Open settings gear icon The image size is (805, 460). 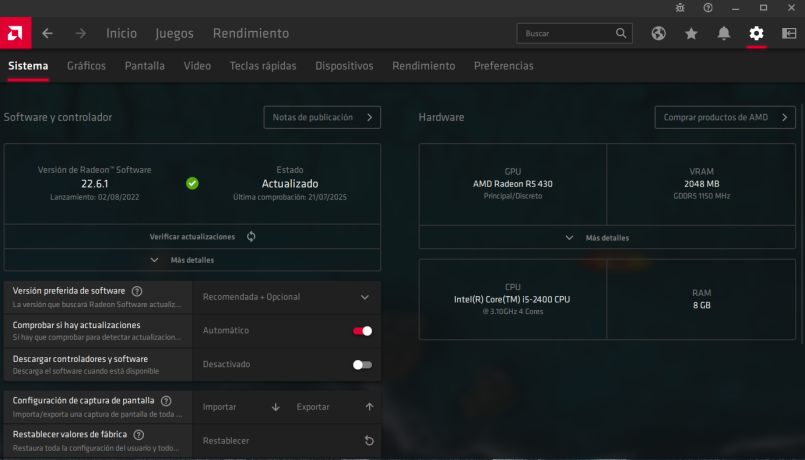[x=756, y=33]
